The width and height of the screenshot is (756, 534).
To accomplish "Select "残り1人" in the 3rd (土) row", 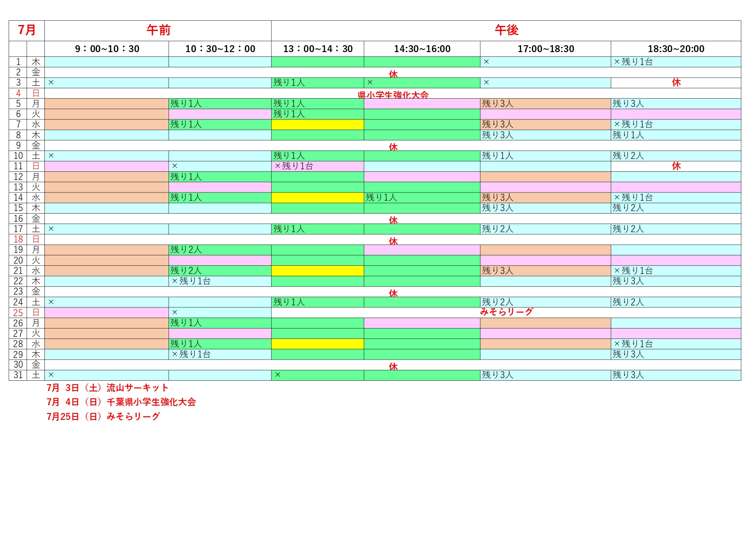I will [289, 83].
